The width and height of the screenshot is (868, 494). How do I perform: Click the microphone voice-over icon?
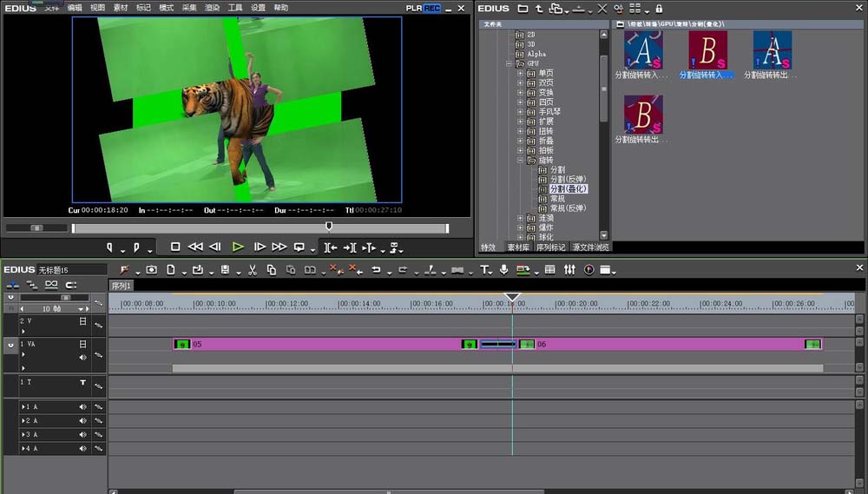(x=504, y=270)
